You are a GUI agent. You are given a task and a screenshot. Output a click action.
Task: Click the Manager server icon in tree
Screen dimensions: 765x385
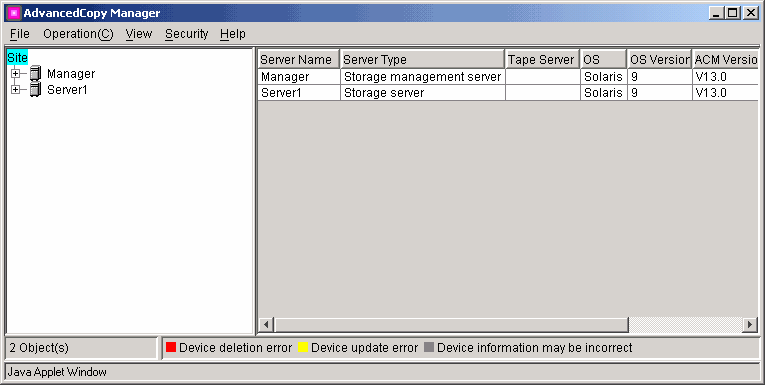click(36, 74)
